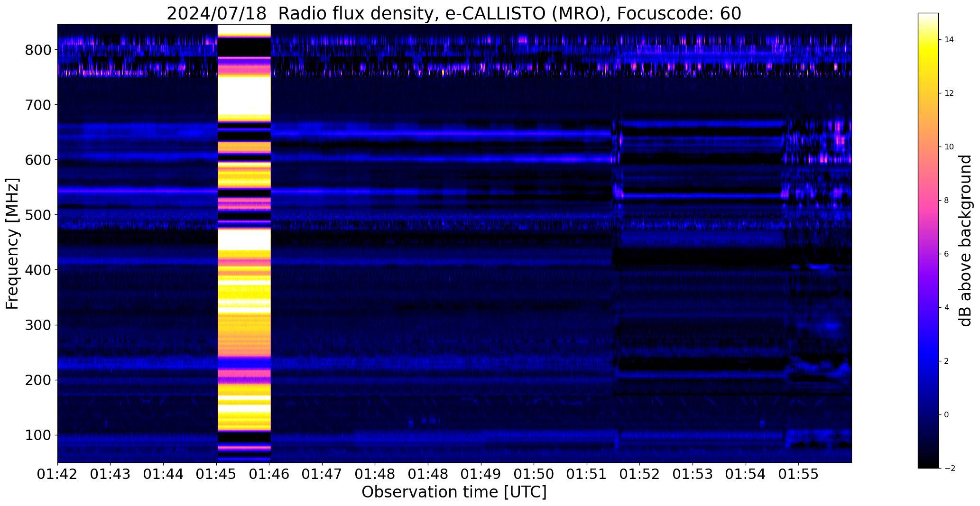
Task: Click the 8 tick on the colorbar
Action: coord(947,201)
